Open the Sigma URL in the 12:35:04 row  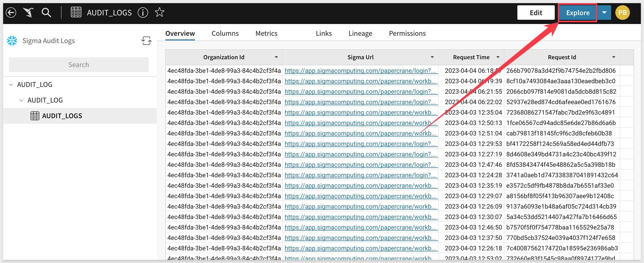point(360,112)
